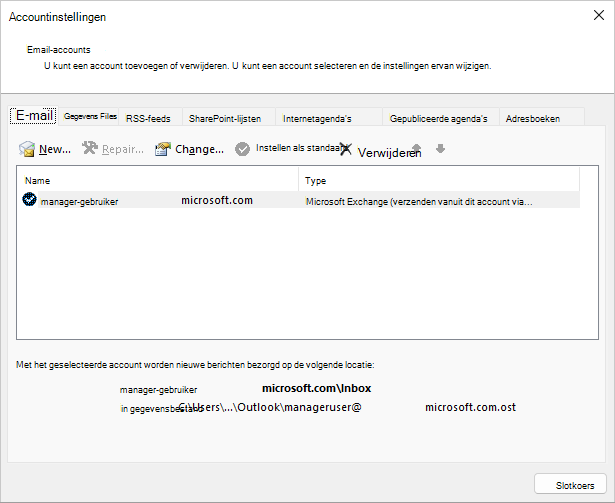Viewport: 615px width, 503px height.
Task: Click the Outlook\manageruser@ path text
Action: pyautogui.click(x=299, y=407)
